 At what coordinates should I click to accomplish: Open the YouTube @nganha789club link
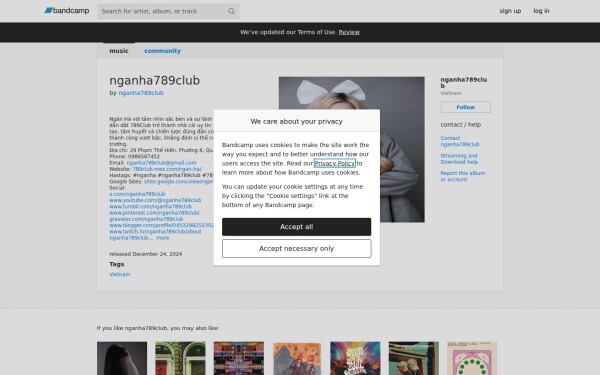pos(155,200)
